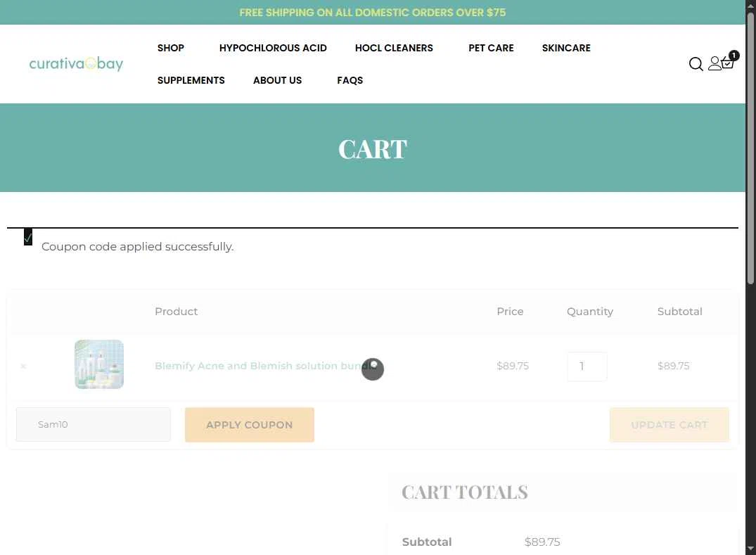Click the 'Product' column header
This screenshot has width=756, height=555.
coord(176,312)
